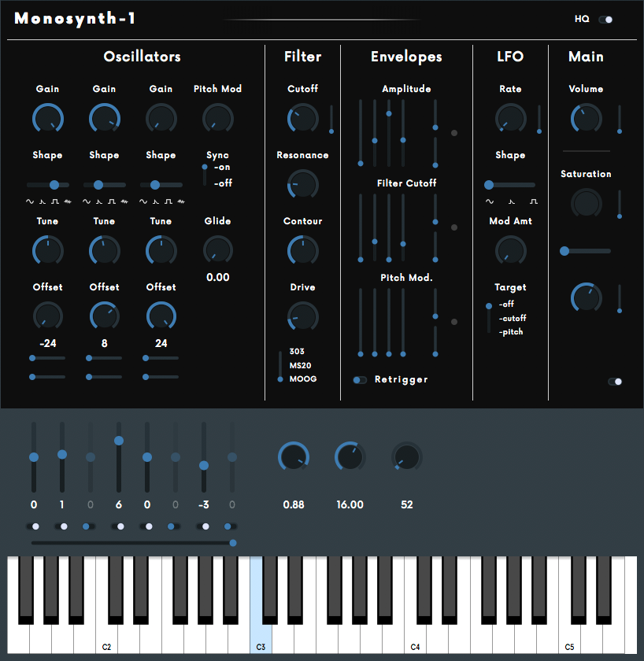Click the LFO Shape slider
The image size is (644, 661).
point(510,185)
